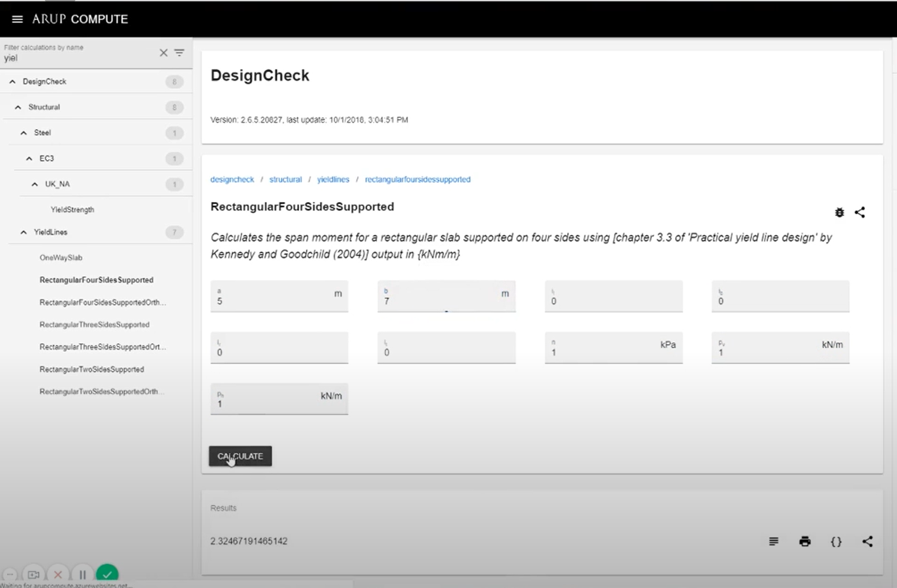Open the text list view of the results

(774, 541)
